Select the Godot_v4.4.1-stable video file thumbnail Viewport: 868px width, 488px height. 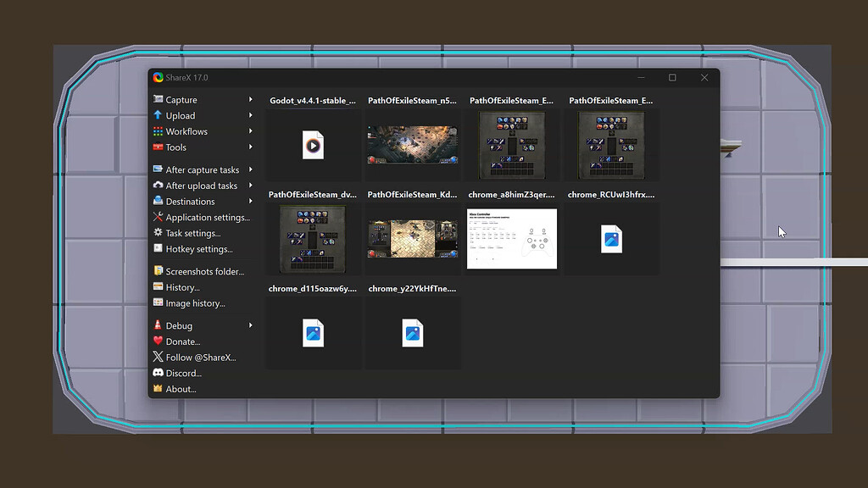313,145
